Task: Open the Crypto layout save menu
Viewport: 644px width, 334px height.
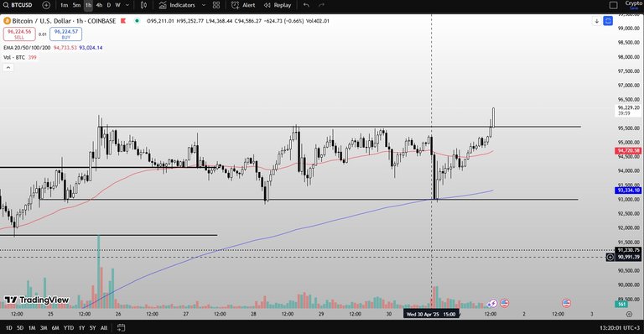Action: click(x=634, y=5)
